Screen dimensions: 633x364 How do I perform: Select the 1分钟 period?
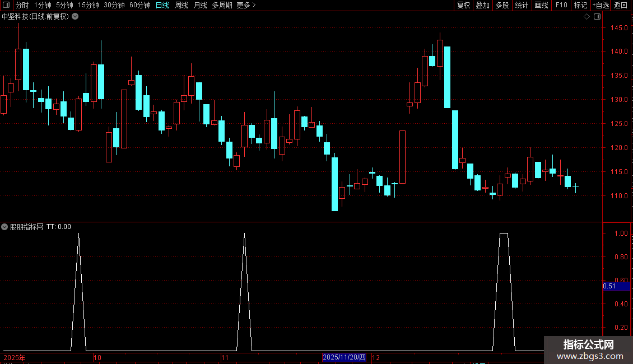[x=43, y=5]
